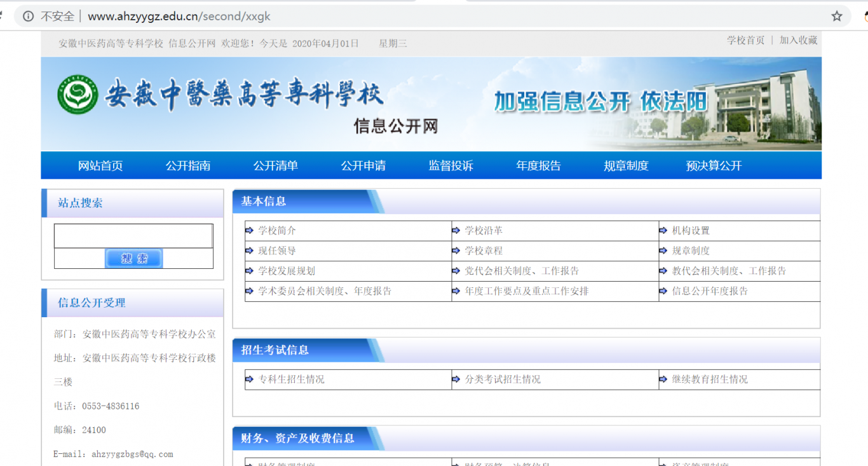Image resolution: width=868 pixels, height=466 pixels.
Task: Click arrow icon beside 学校简介
Action: click(249, 231)
